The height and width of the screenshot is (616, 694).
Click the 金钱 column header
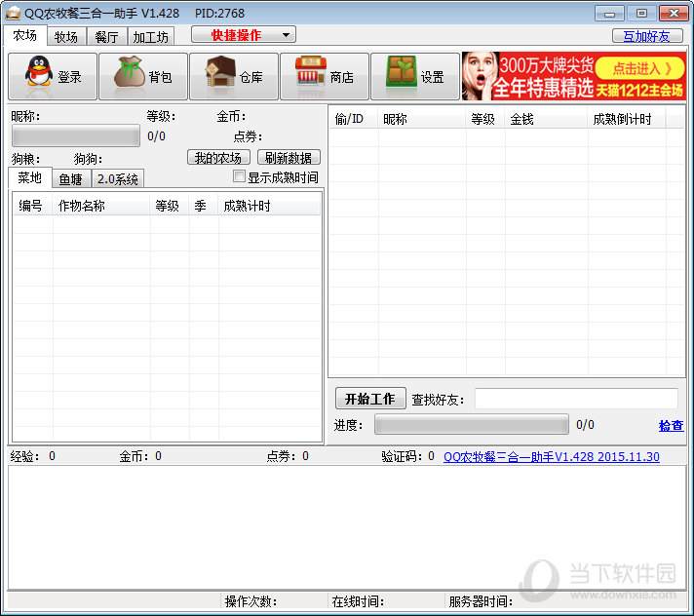pyautogui.click(x=546, y=119)
